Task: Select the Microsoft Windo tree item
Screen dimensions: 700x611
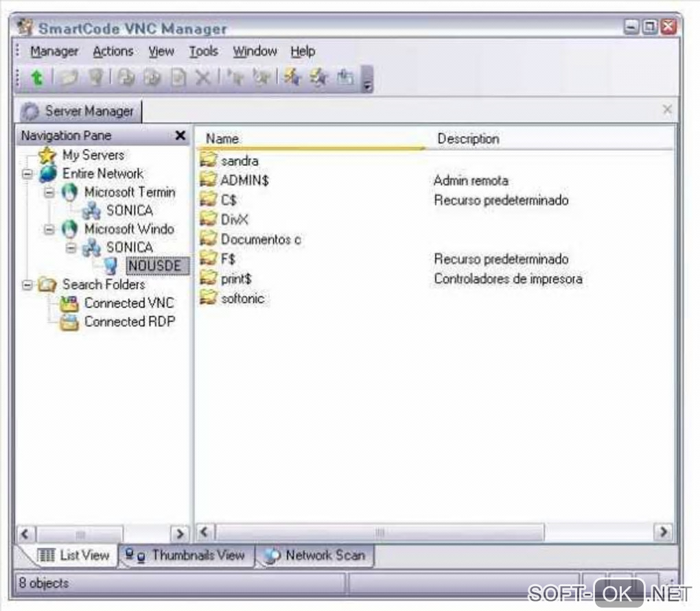Action: (129, 229)
